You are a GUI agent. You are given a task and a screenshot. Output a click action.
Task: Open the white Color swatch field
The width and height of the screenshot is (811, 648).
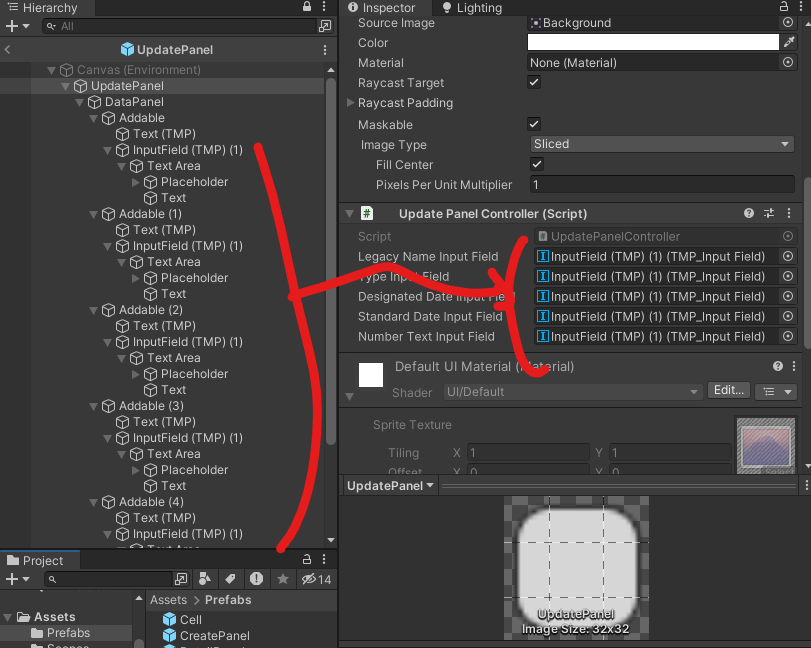[653, 42]
